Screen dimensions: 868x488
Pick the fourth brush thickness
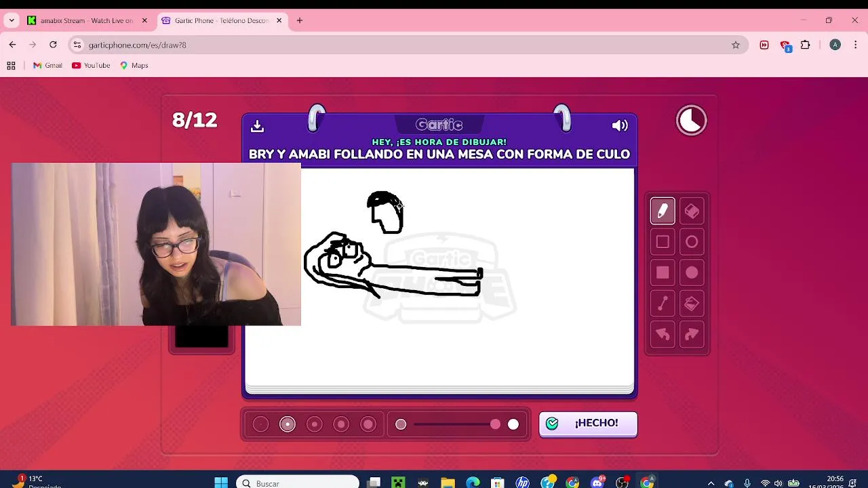[x=341, y=424]
